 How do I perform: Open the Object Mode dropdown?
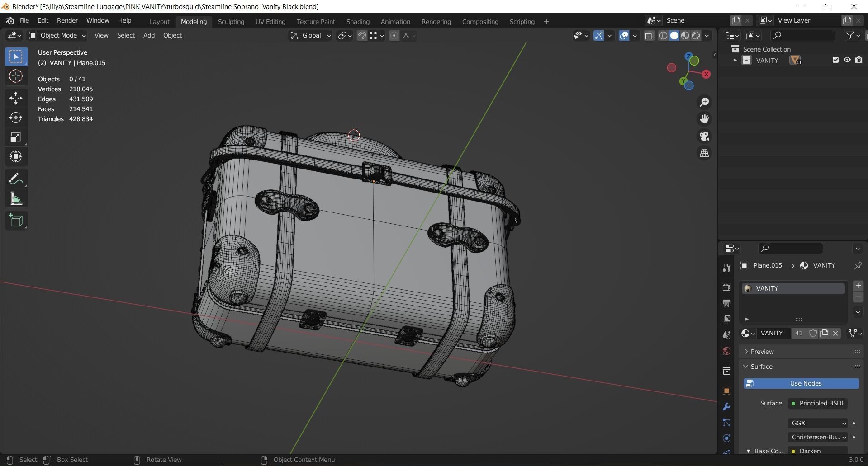[57, 35]
